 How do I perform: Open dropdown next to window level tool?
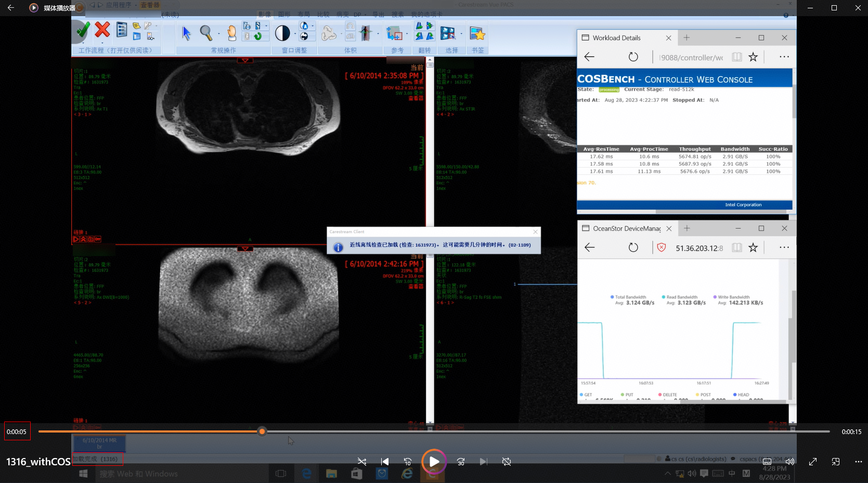pyautogui.click(x=295, y=34)
